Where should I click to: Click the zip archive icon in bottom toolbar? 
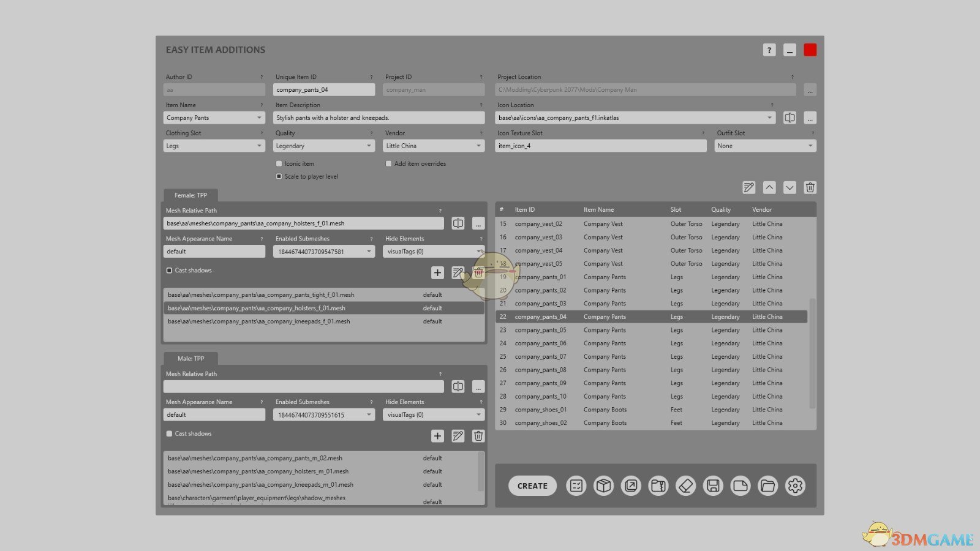pos(658,485)
